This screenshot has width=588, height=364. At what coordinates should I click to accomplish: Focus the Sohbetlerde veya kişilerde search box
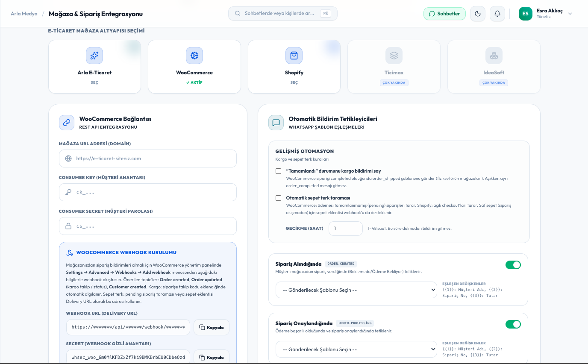(x=283, y=14)
